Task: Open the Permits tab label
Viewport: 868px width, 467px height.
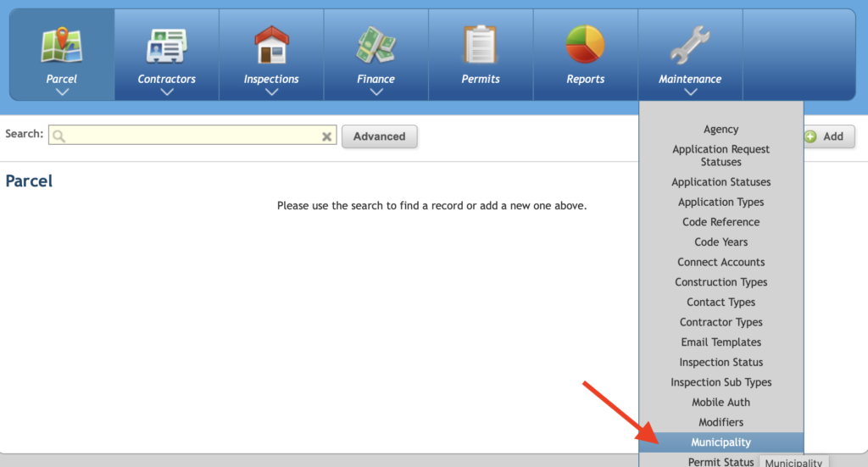Action: click(481, 79)
